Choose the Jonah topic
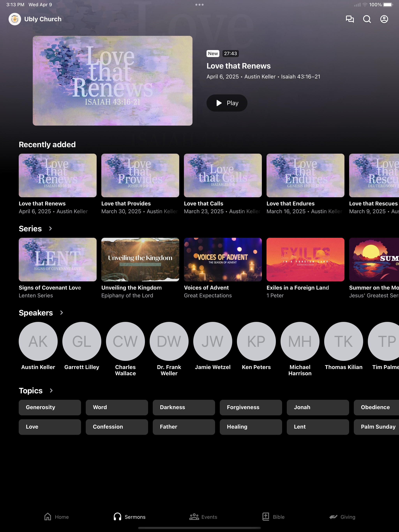Image resolution: width=399 pixels, height=532 pixels. point(318,407)
